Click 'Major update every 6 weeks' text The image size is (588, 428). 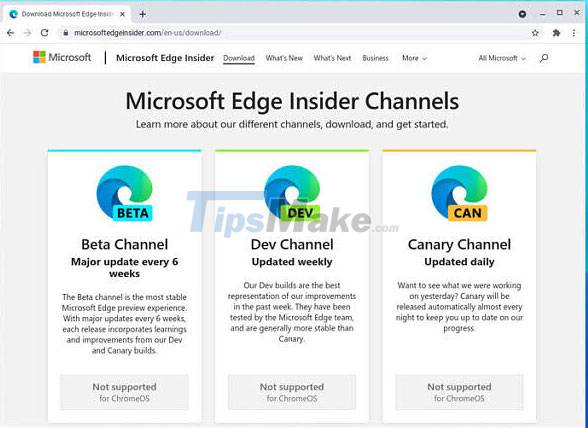pos(124,267)
